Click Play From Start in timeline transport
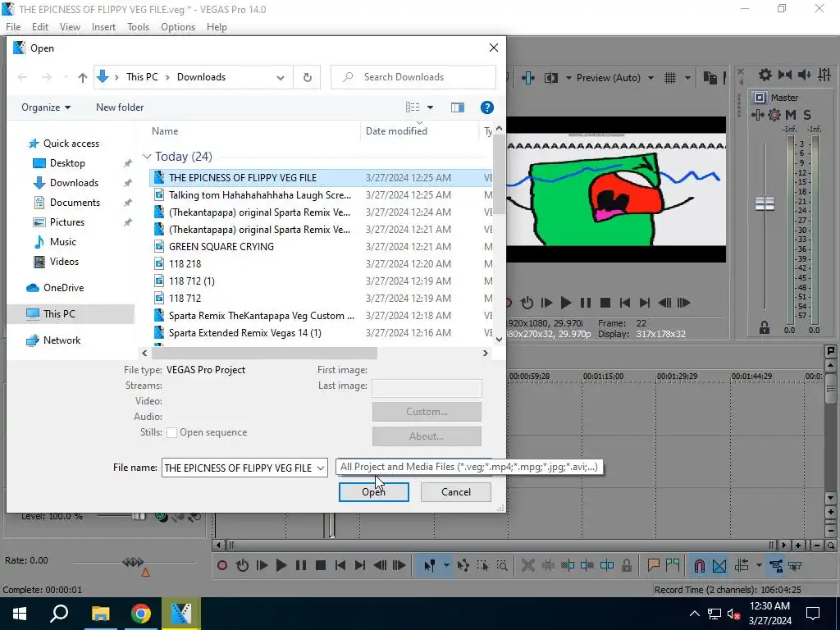 click(262, 565)
